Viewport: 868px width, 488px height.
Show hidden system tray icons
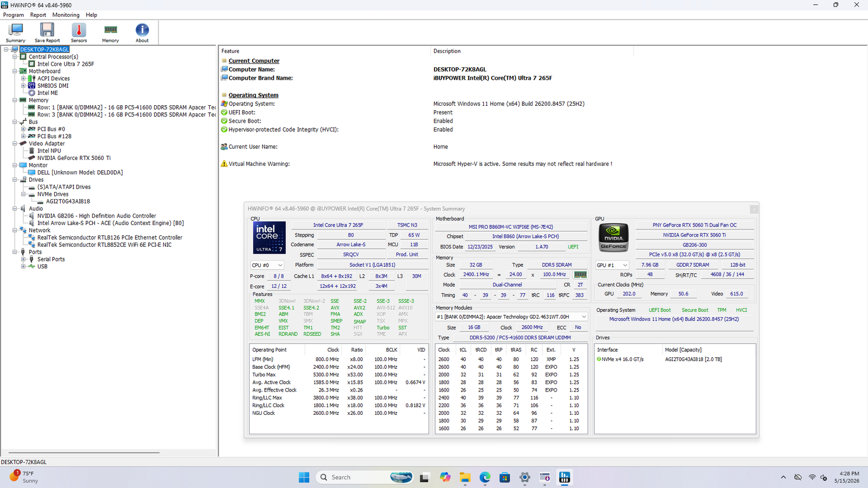click(x=783, y=477)
